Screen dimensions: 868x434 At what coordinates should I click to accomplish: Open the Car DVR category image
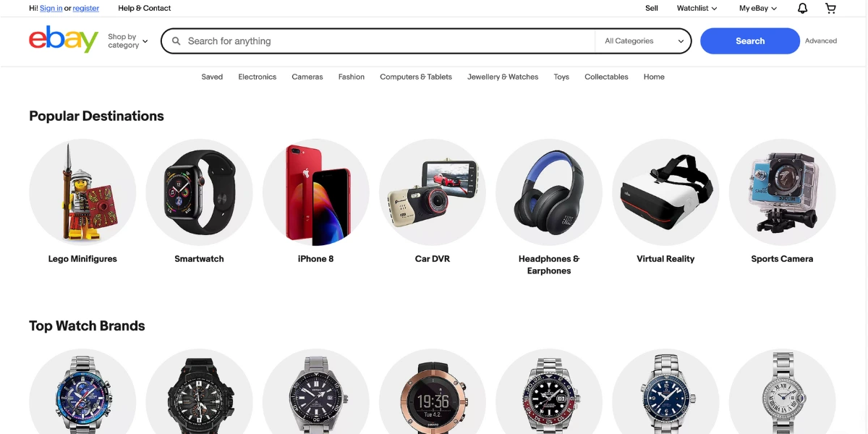tap(433, 192)
